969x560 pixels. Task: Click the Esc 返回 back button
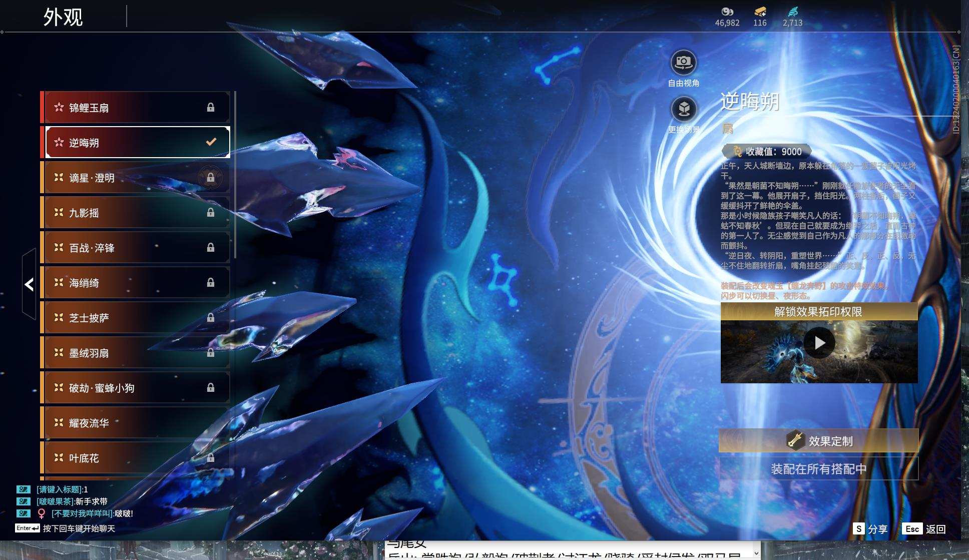point(924,529)
